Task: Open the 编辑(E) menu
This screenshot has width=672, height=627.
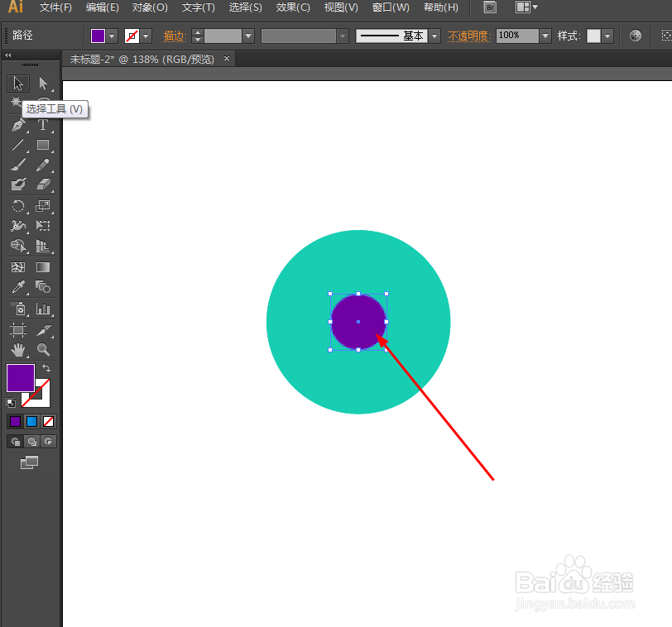Action: [103, 7]
